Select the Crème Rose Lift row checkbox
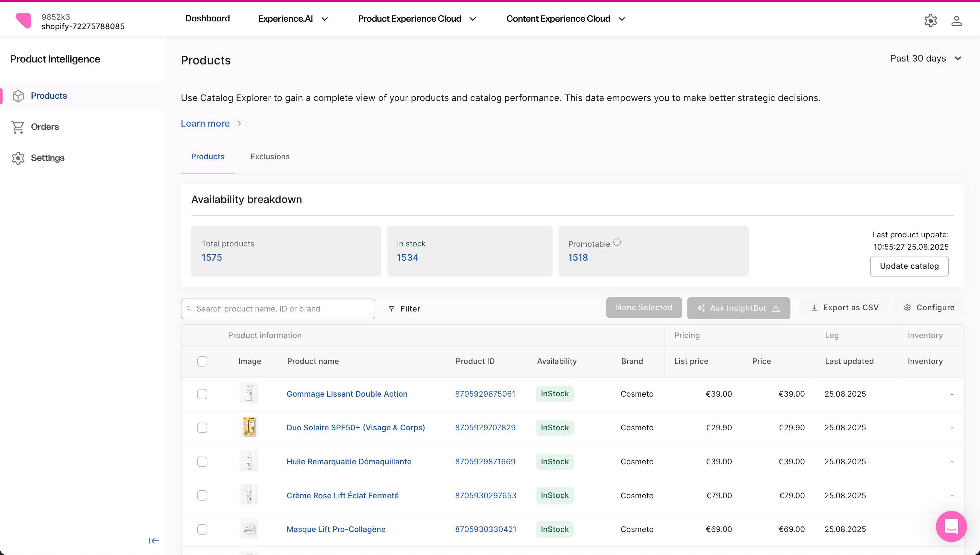 (x=202, y=495)
